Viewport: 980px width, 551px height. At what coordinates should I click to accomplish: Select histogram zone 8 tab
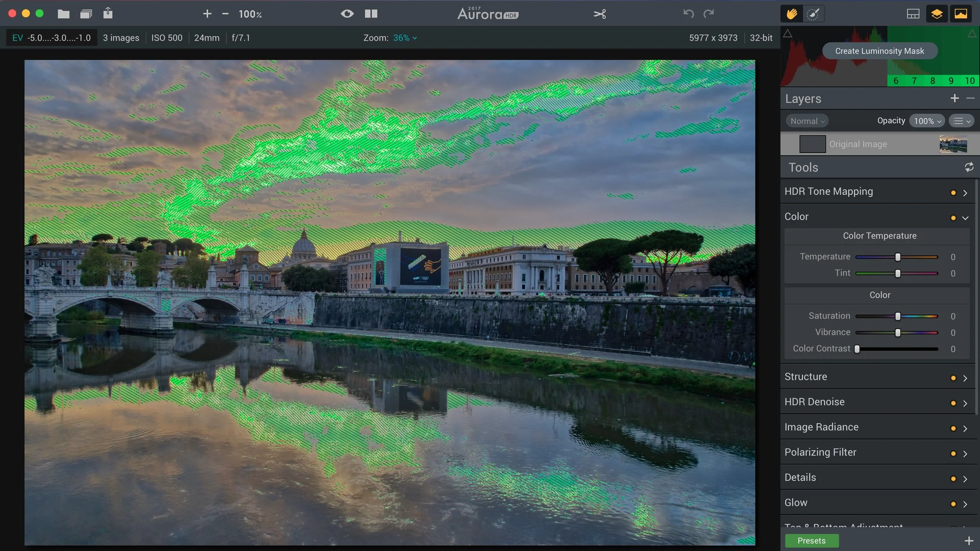[x=932, y=81]
